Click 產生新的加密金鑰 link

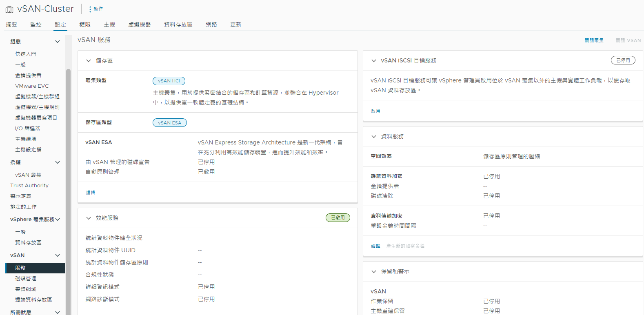(x=405, y=246)
